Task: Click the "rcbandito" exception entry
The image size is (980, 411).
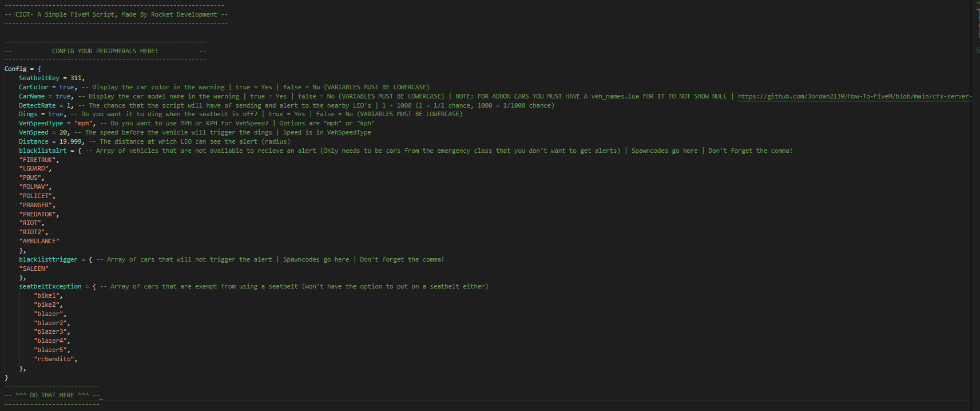Action: click(54, 359)
